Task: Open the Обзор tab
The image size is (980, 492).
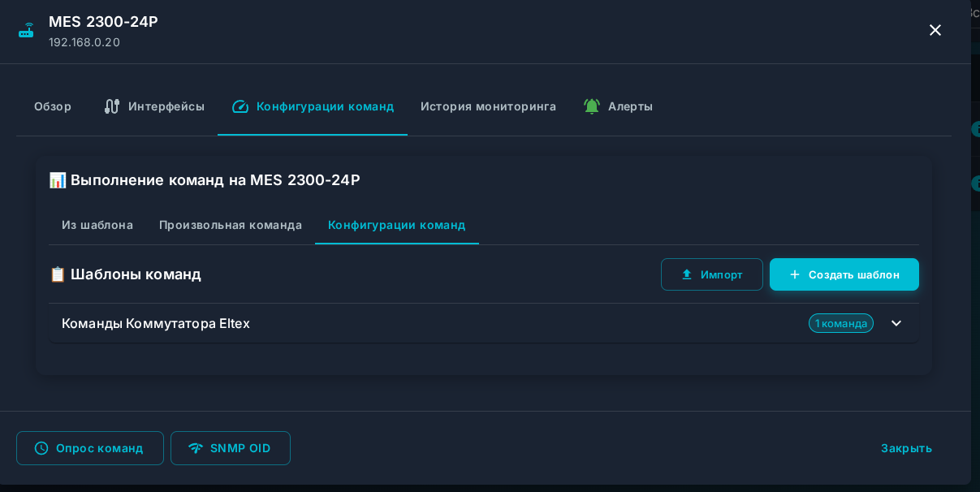Action: (53, 106)
